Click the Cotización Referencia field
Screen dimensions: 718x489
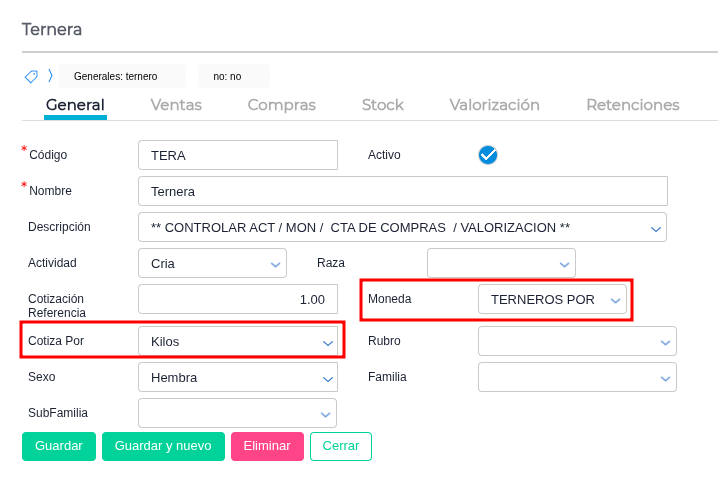[238, 299]
